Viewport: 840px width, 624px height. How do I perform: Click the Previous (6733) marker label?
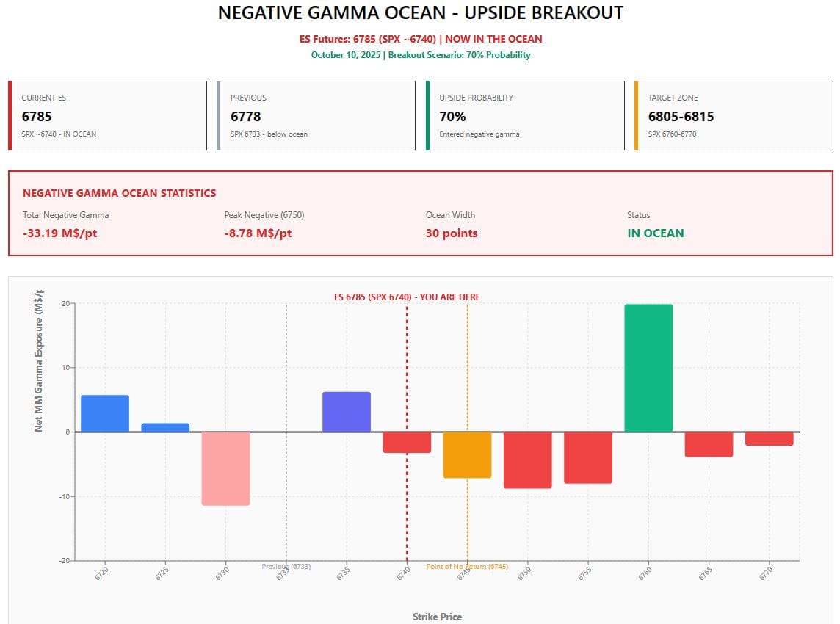click(286, 567)
